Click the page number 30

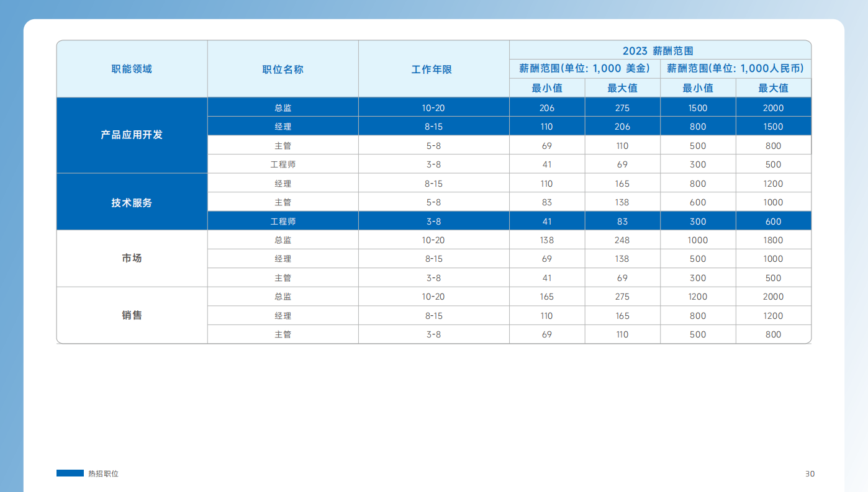[x=810, y=473]
